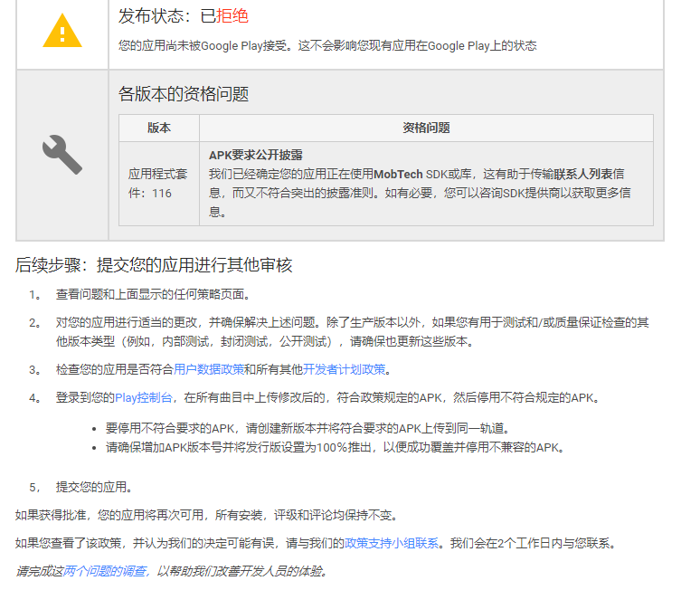The image size is (700, 590).
Task: Click the line 您的应用尚未被Google Play接受
Action: pyautogui.click(x=327, y=46)
